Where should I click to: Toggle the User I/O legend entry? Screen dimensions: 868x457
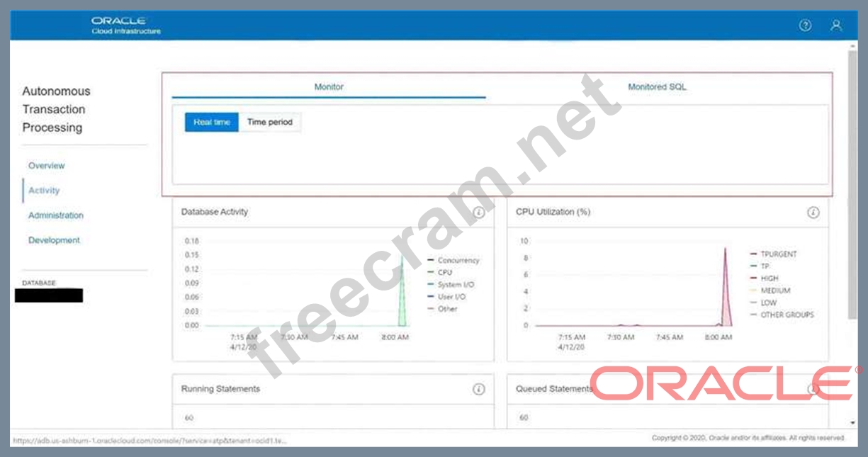(x=446, y=296)
